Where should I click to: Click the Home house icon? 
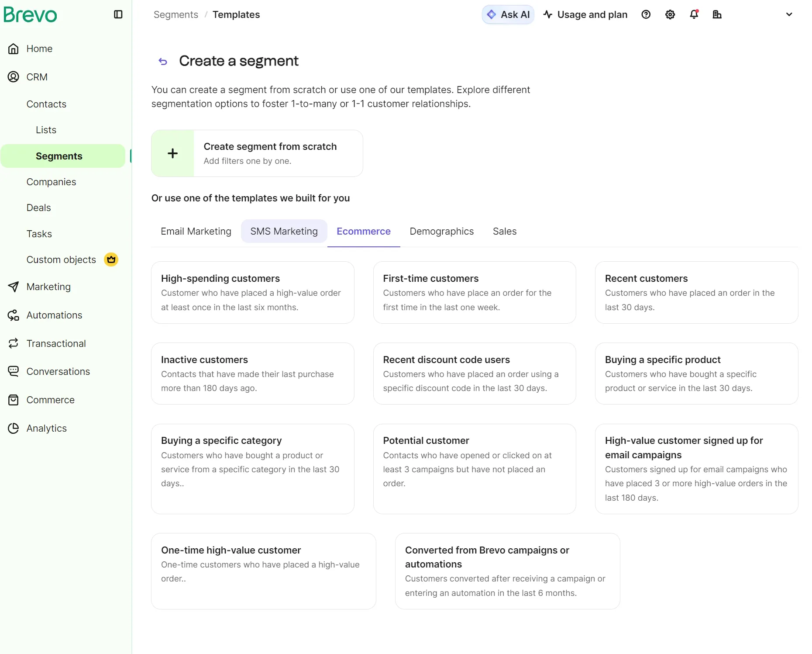(14, 48)
